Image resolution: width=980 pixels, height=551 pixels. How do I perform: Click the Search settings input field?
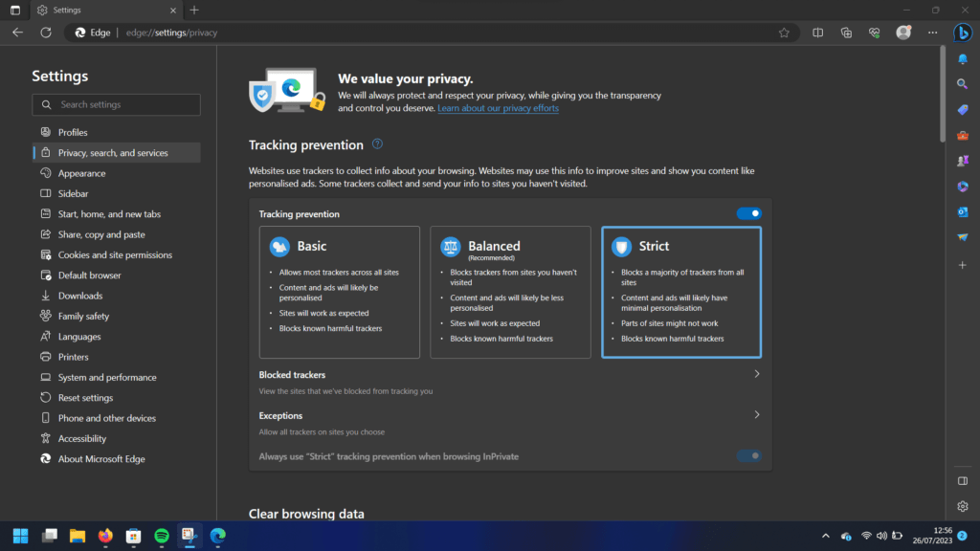[x=117, y=104]
